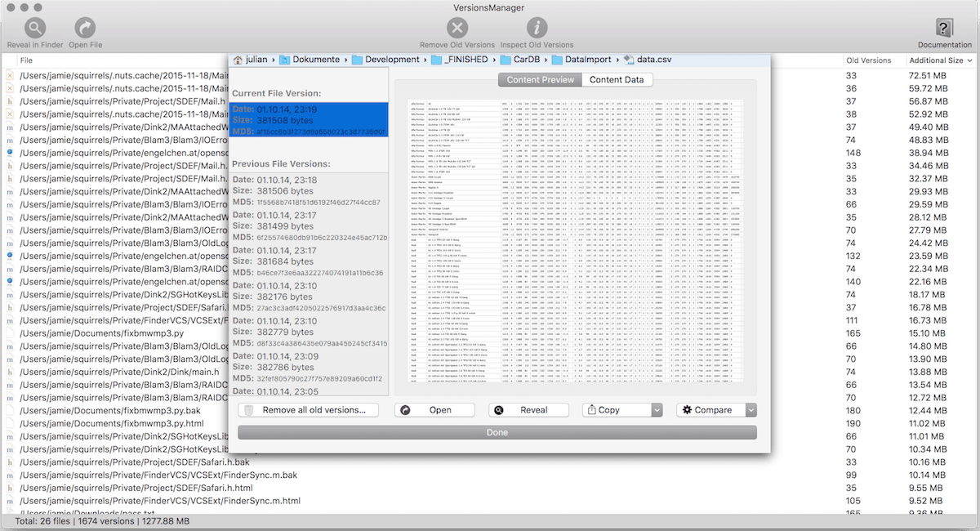The width and height of the screenshot is (980, 531).
Task: Click the status bar total files summary
Action: click(x=102, y=521)
